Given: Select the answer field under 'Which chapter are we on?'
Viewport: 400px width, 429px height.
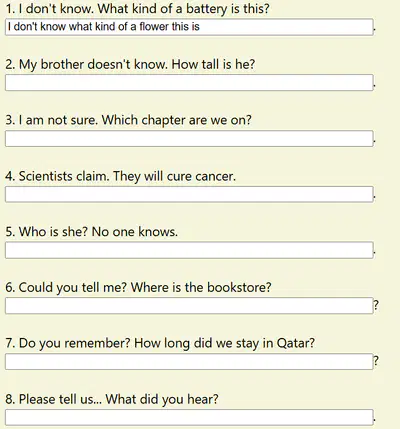Looking at the screenshot, I should 189,139.
